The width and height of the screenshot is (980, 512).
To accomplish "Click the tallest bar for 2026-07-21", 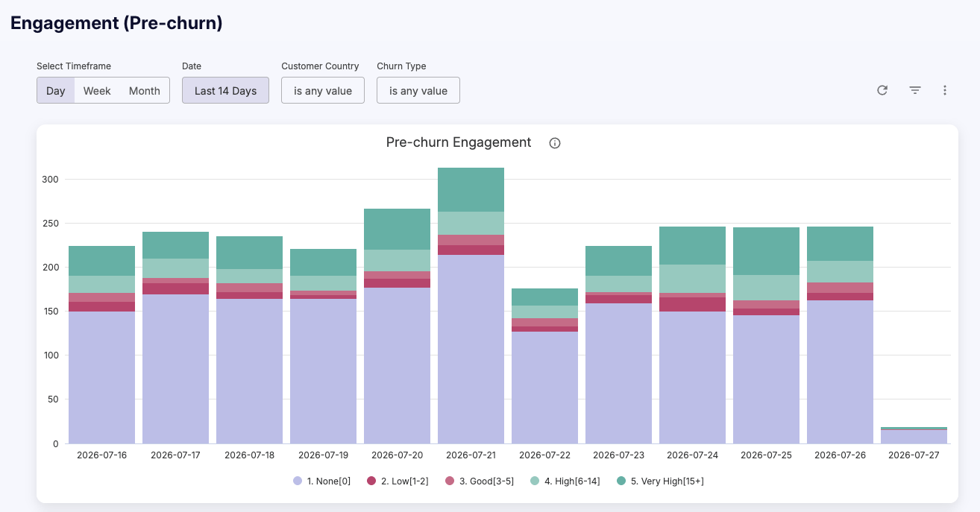I will click(x=471, y=306).
